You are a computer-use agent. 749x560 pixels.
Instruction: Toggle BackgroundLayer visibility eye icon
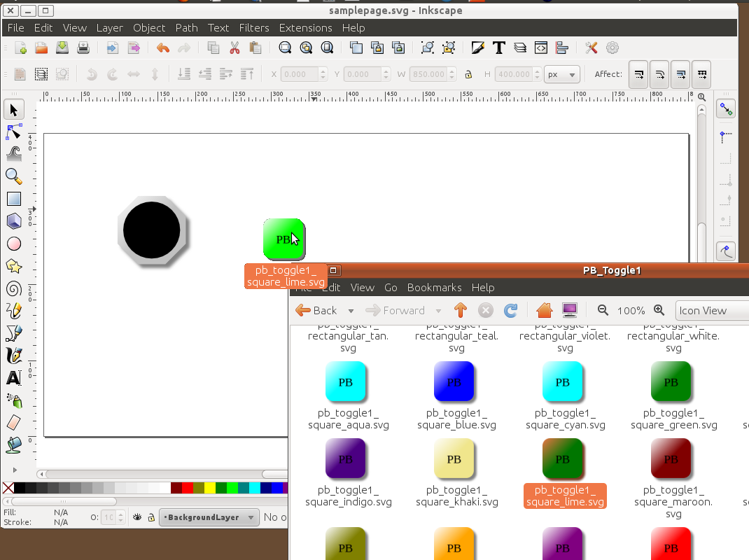138,517
